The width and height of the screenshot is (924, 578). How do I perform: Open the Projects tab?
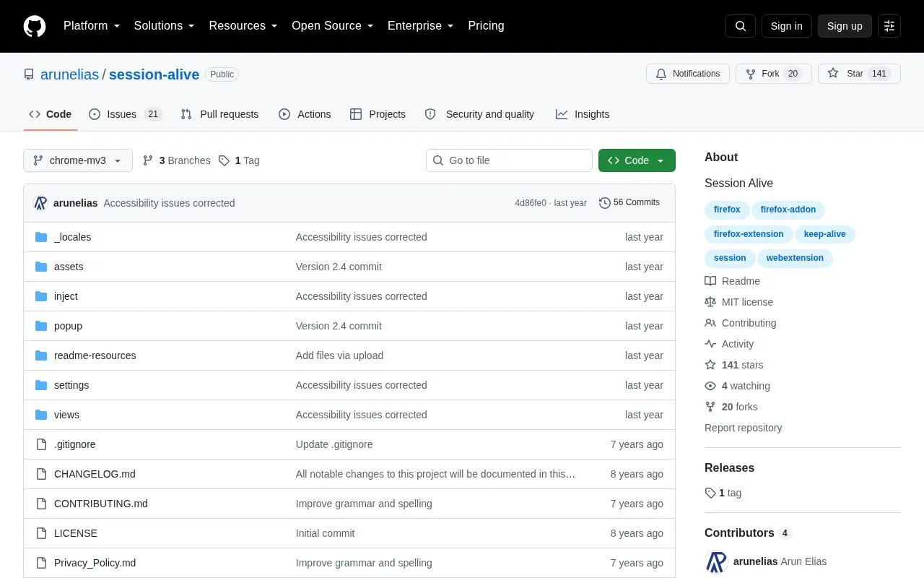pos(378,114)
